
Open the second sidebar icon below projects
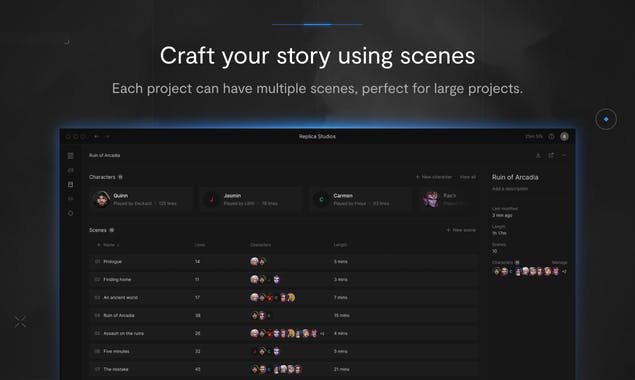click(x=70, y=170)
